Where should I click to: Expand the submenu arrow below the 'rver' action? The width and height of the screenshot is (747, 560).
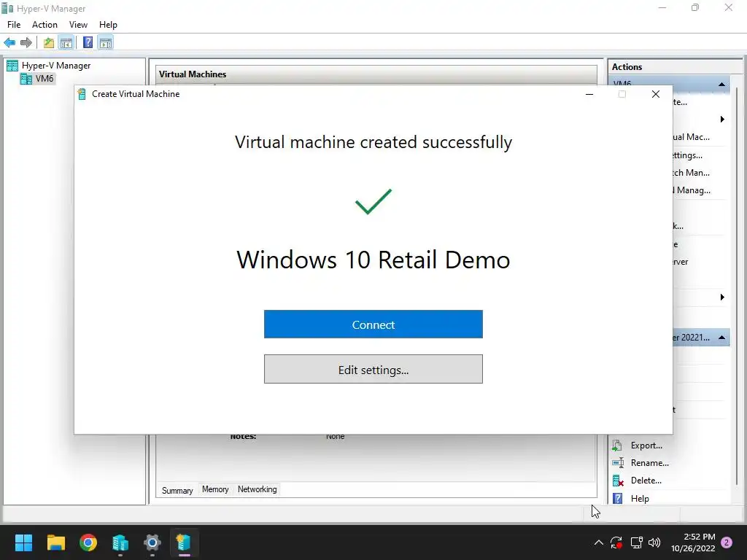click(x=722, y=297)
